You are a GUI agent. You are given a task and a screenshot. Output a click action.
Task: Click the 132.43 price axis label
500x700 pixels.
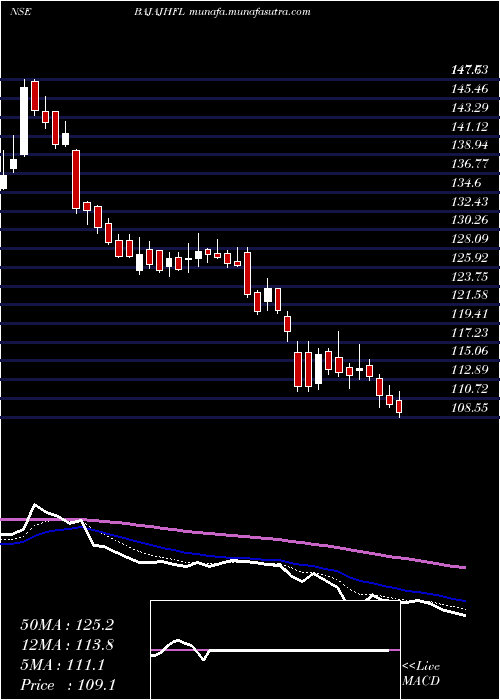coord(469,202)
